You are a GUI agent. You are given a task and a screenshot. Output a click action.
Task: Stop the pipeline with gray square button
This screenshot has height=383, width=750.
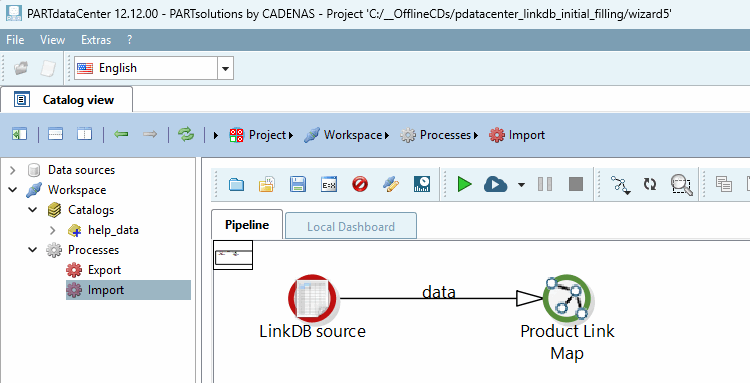click(576, 184)
